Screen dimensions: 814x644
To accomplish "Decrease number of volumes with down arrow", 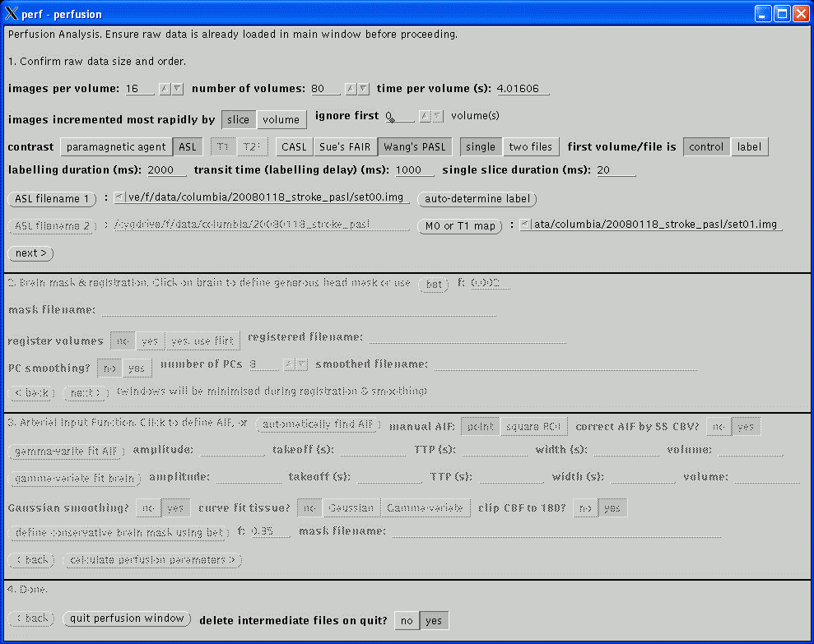I will (x=363, y=89).
